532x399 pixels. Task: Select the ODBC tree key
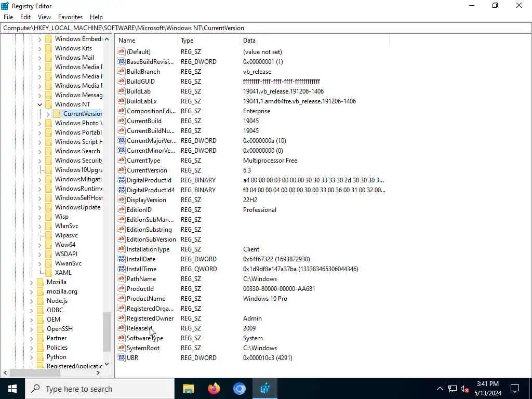[x=55, y=310]
